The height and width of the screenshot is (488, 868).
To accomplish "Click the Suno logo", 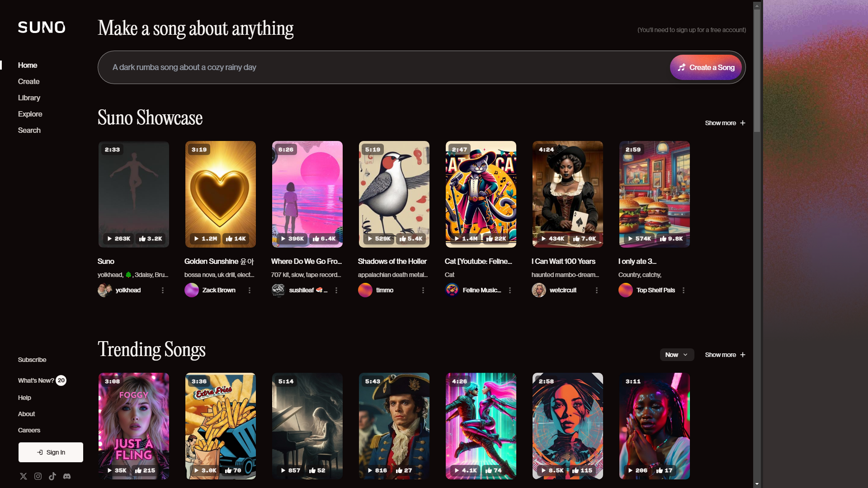I will 42,27.
